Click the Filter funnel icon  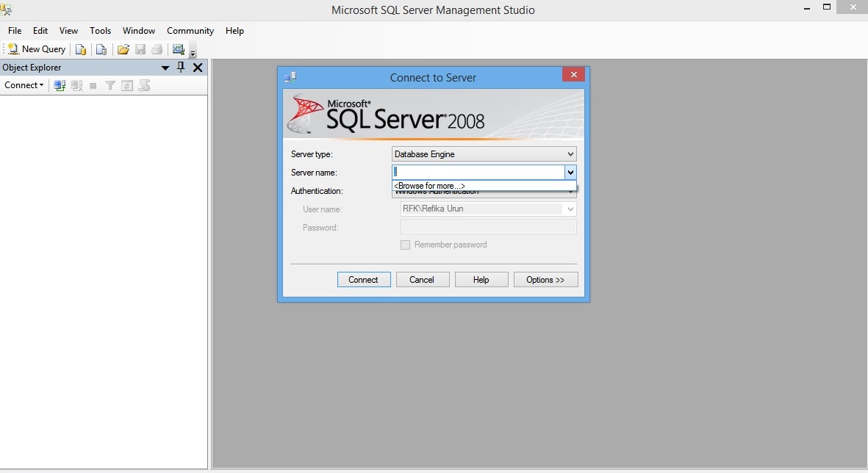click(110, 85)
